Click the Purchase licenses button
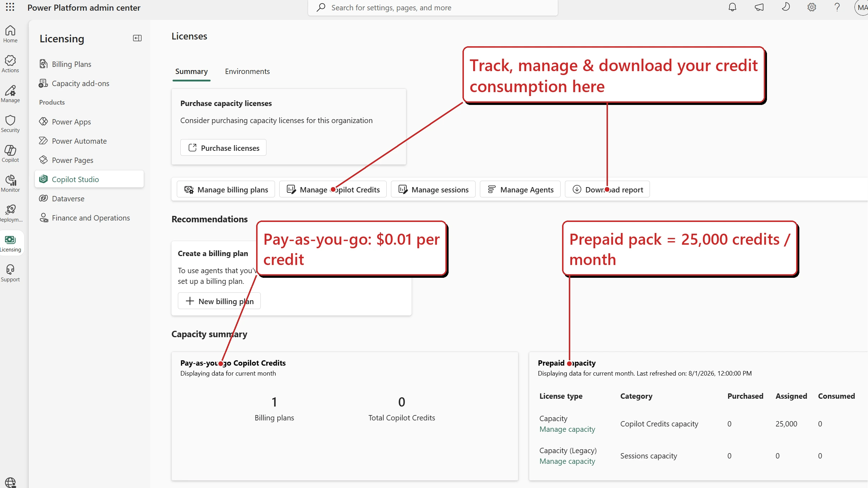868x488 pixels. [x=223, y=148]
